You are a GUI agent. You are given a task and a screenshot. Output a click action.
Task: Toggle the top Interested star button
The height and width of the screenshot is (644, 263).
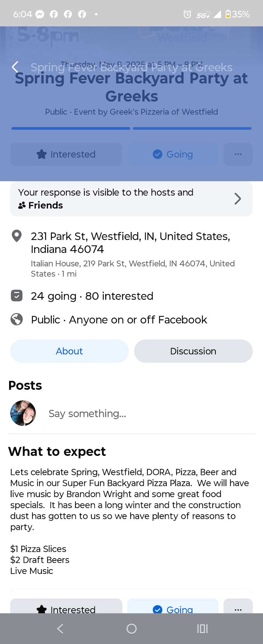66,154
